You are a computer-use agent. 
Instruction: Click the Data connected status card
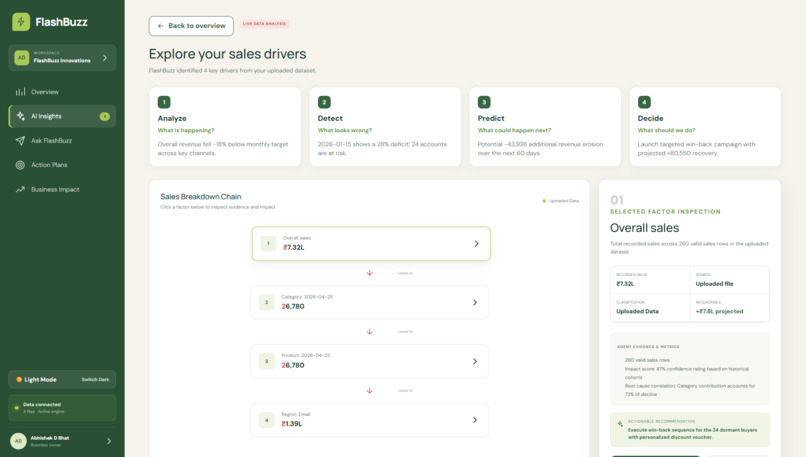pyautogui.click(x=62, y=408)
